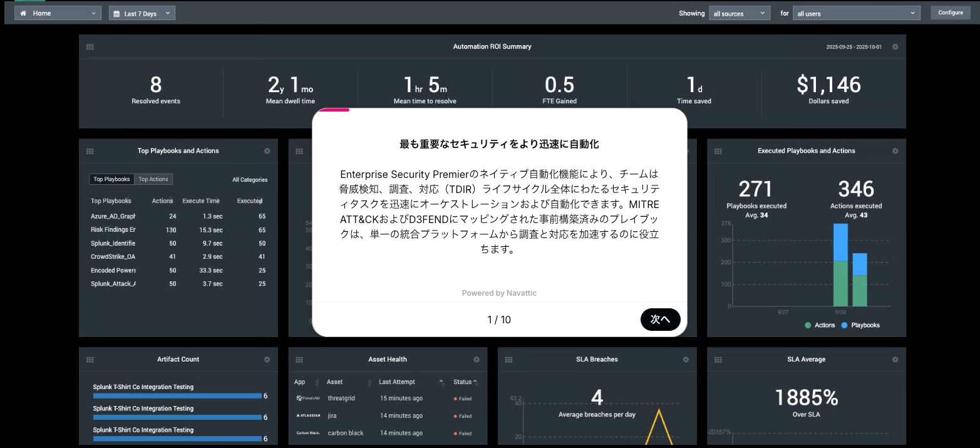Sort by the Top Playbooks column header
Viewport: 980px width, 448px height.
pyautogui.click(x=111, y=201)
